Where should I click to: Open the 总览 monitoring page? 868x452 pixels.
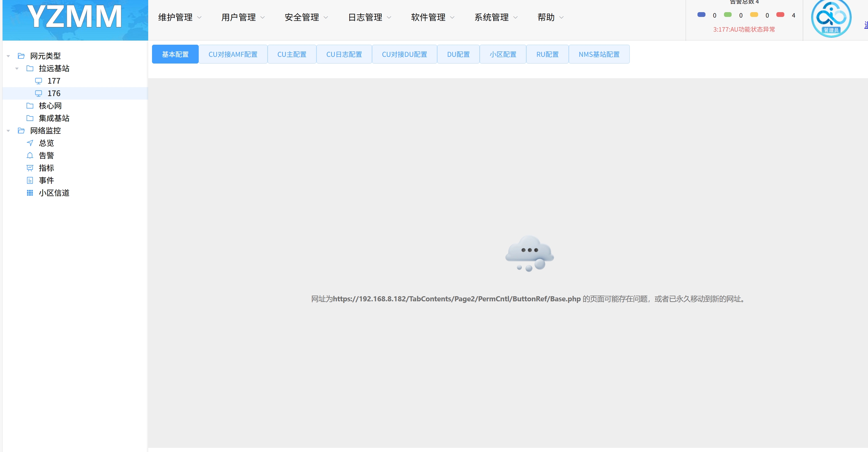(46, 143)
